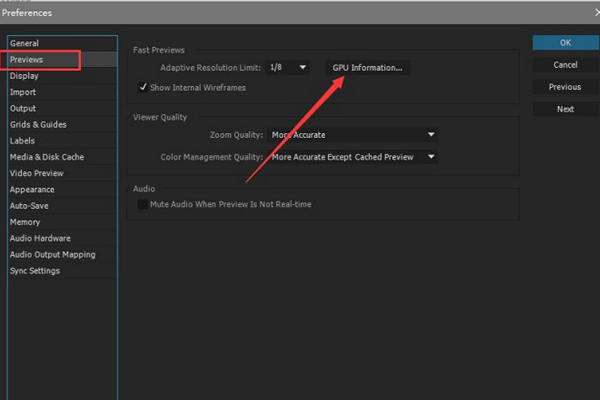Go to Next preferences page
The width and height of the screenshot is (600, 400).
click(565, 109)
